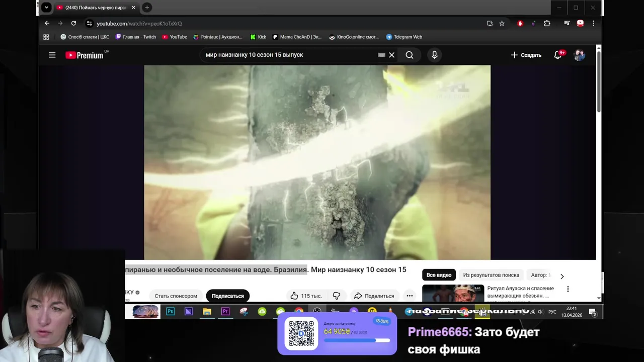
Task: Select the Все видео chip
Action: pyautogui.click(x=439, y=275)
